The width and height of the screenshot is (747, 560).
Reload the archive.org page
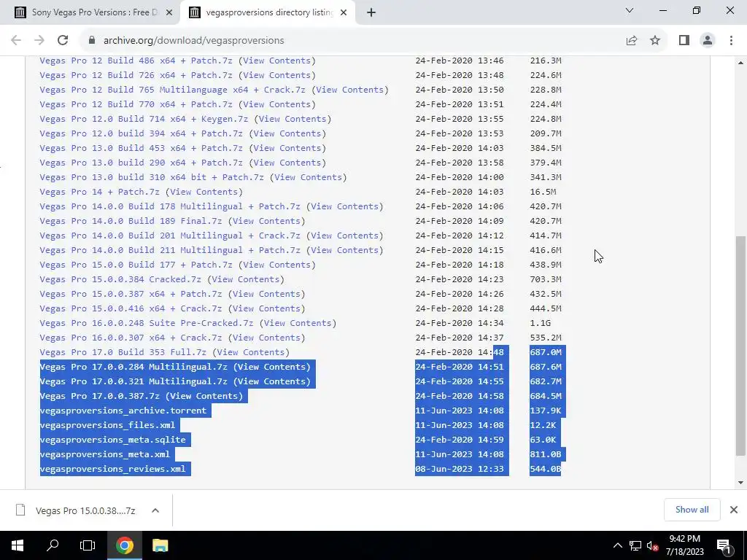[63, 41]
